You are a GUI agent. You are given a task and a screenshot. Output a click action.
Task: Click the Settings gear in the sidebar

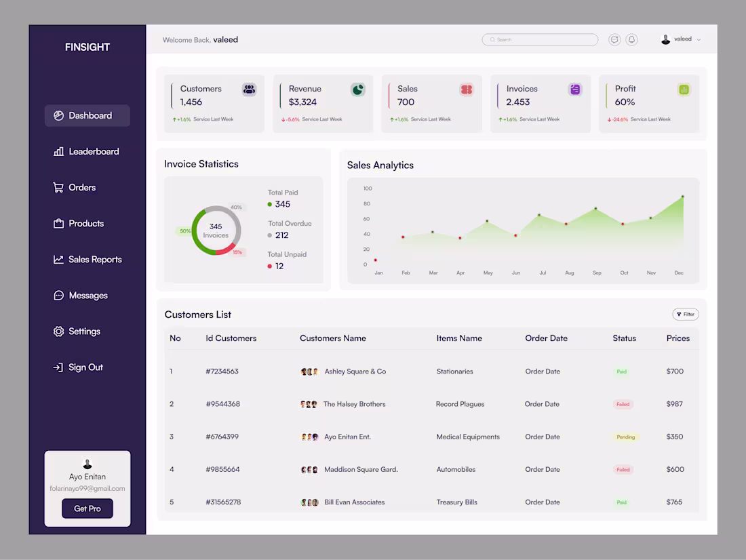point(58,331)
